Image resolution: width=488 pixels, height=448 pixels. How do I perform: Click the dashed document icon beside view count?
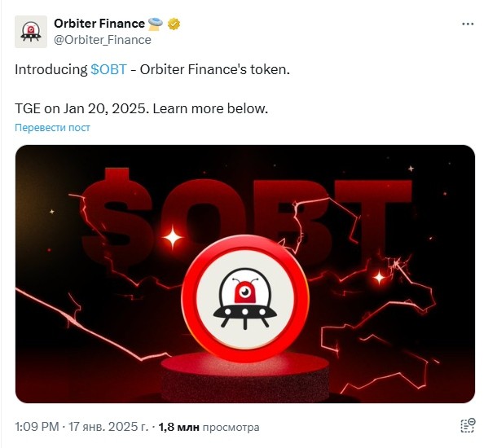tap(468, 425)
